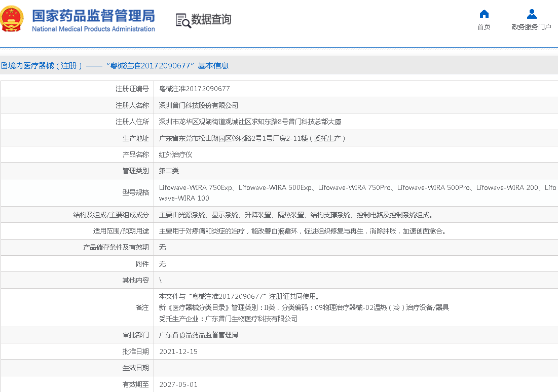This screenshot has height=392, width=558.
Task: Click the national emblem logo
Action: (x=12, y=19)
